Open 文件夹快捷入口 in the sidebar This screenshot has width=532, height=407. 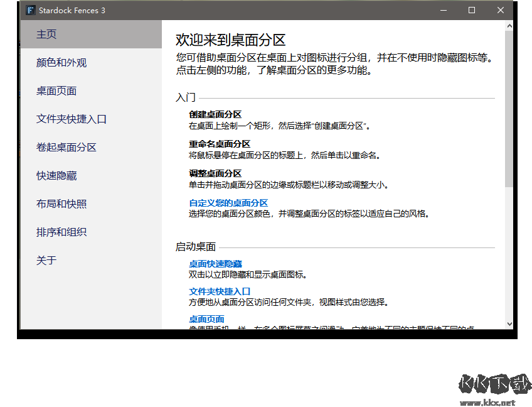(72, 119)
